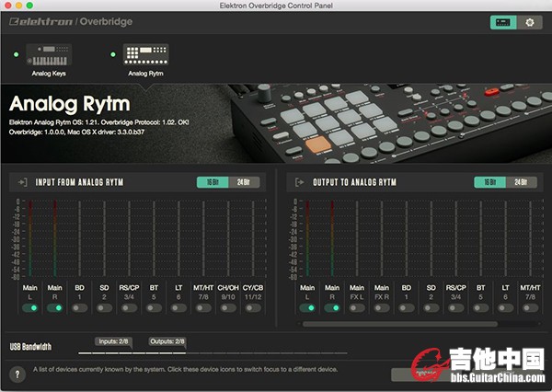Enable input BT 5 channel toggle
This screenshot has height=392, width=552.
coord(154,308)
